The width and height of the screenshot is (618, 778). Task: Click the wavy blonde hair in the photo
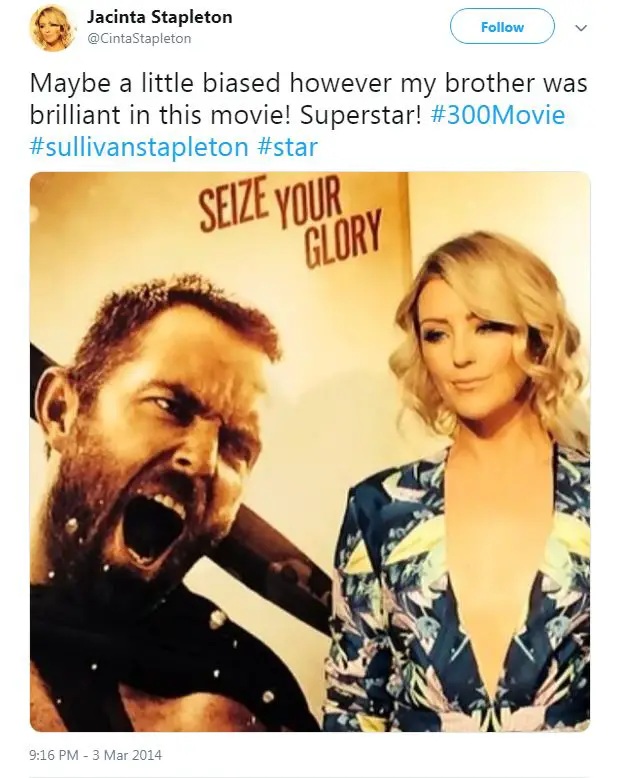click(491, 327)
